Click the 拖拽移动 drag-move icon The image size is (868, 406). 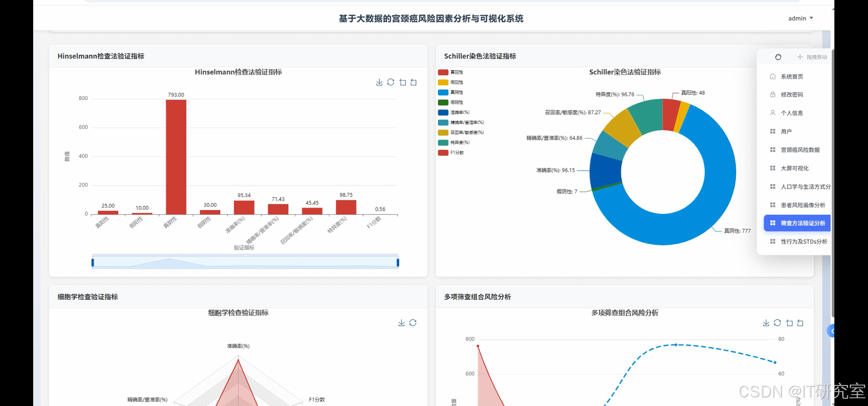tap(800, 57)
